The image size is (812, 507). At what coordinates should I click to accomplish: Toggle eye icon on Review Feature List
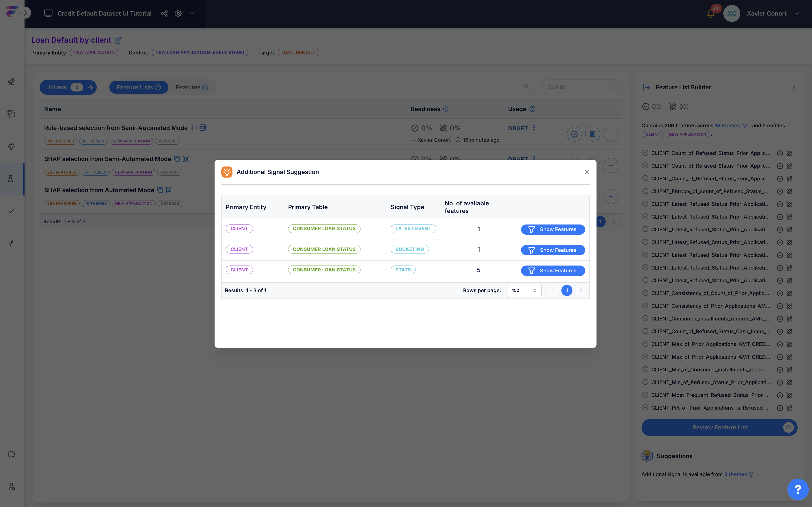788,427
